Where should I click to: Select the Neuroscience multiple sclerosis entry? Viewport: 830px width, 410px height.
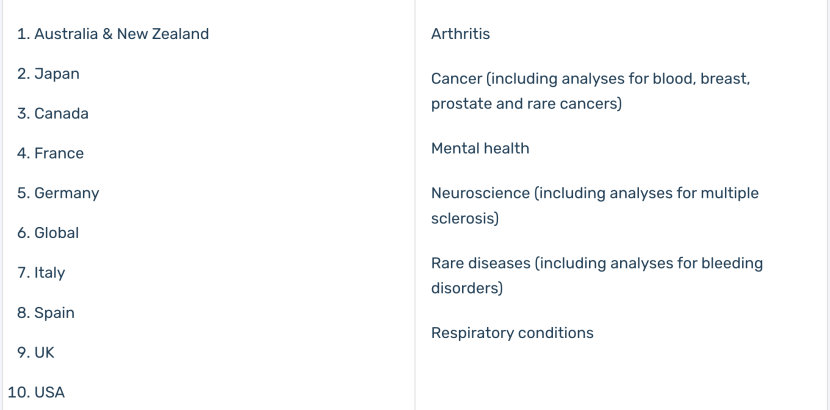[x=594, y=205]
